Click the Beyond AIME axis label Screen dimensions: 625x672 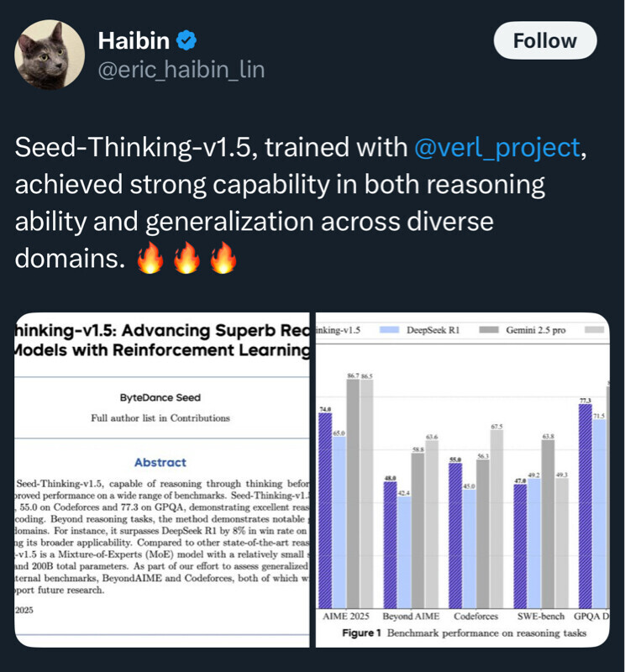tap(410, 616)
